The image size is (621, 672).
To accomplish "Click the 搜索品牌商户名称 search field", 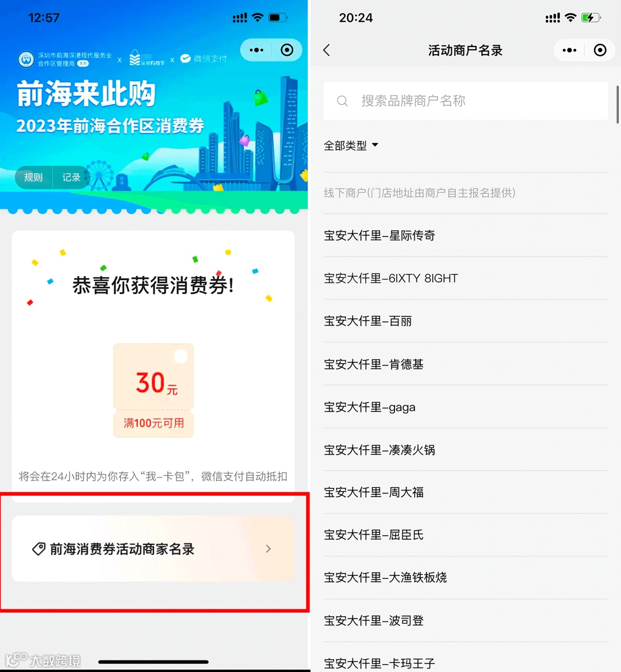I will [x=466, y=101].
